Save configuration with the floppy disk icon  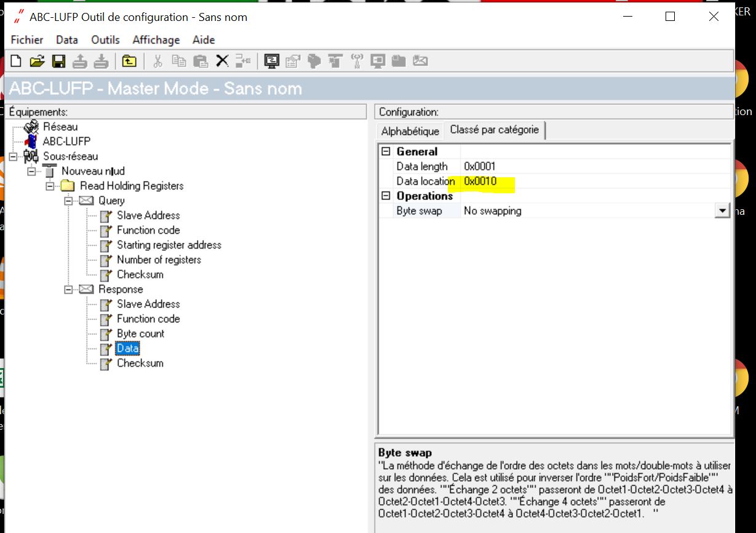pyautogui.click(x=58, y=61)
